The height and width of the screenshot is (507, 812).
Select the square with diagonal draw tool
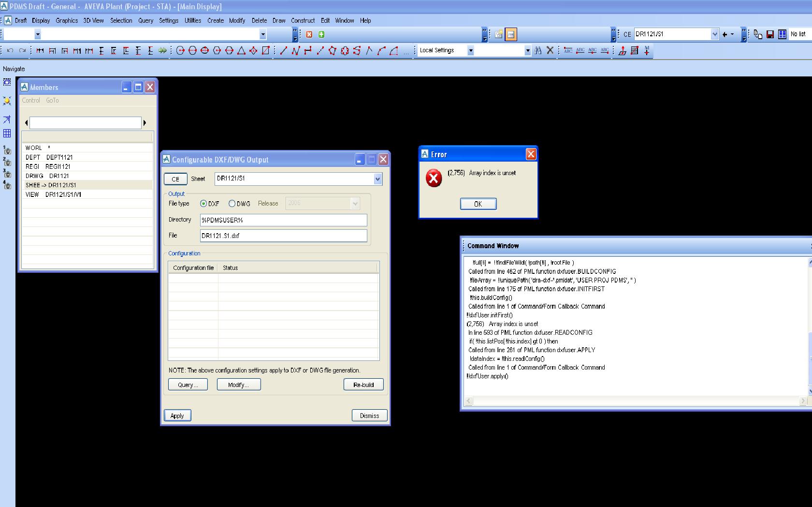(265, 50)
